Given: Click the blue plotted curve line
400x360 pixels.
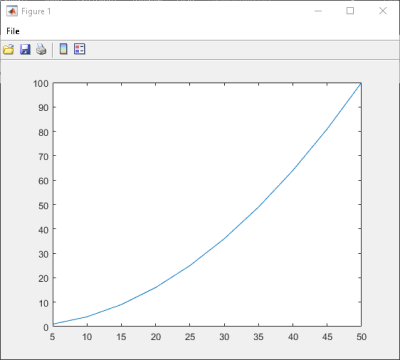Looking at the screenshot, I should [224, 239].
